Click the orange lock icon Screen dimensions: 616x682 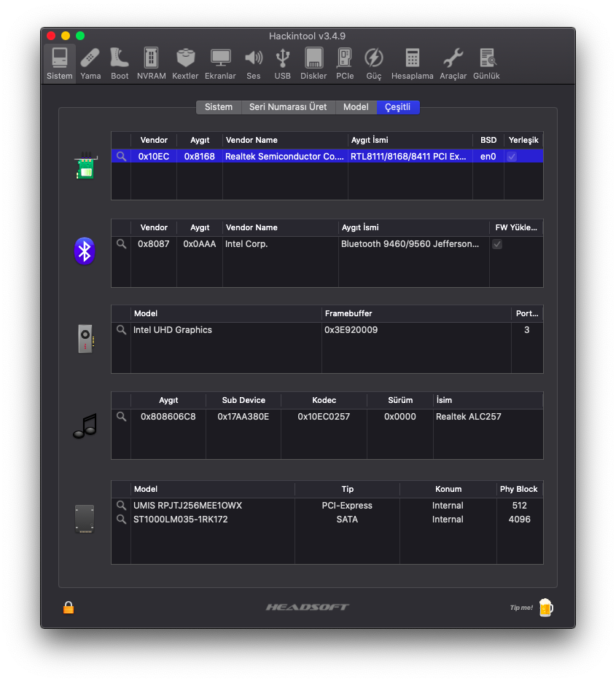(x=69, y=607)
